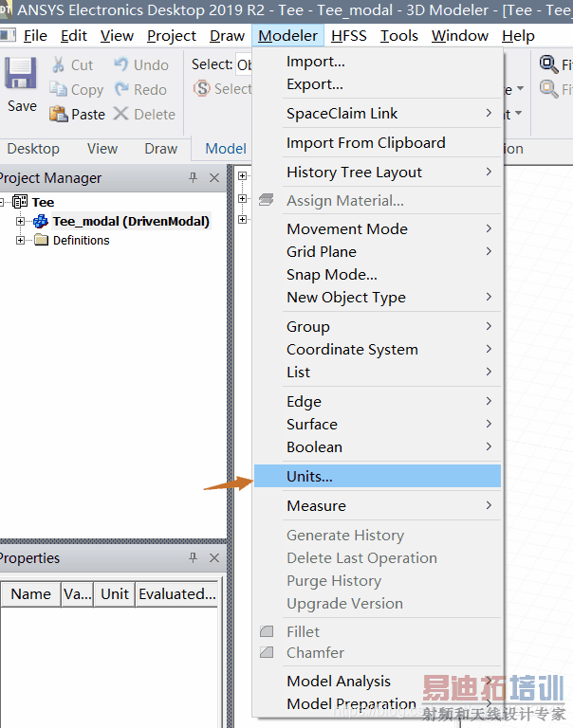Open the SpaceClaim Link submenu
Screen dimensions: 573x728
378,114
